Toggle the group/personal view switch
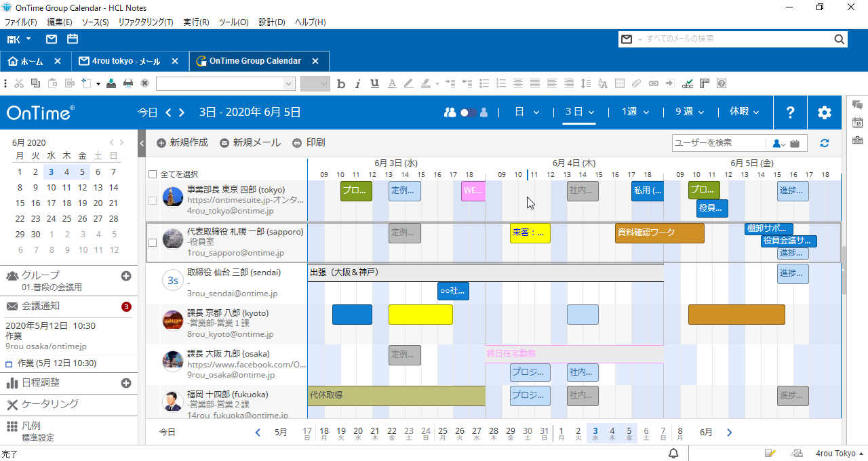Image resolution: width=868 pixels, height=461 pixels. (469, 113)
